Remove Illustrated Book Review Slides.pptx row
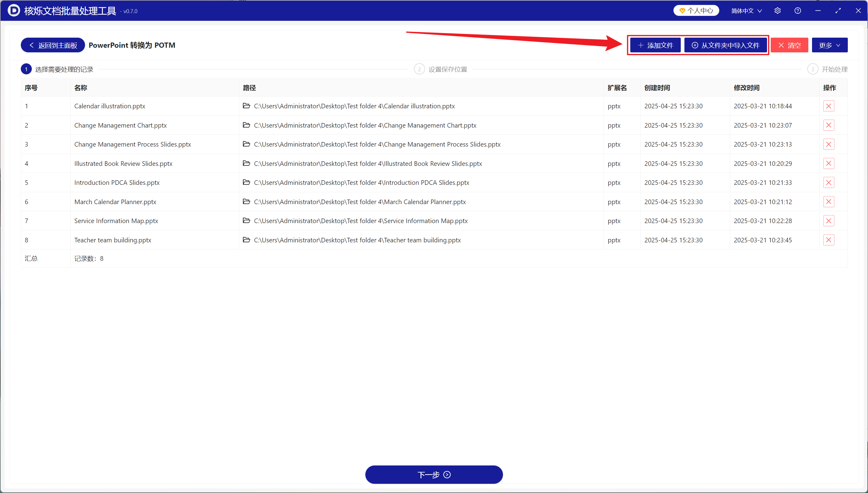The image size is (868, 493). tap(829, 163)
